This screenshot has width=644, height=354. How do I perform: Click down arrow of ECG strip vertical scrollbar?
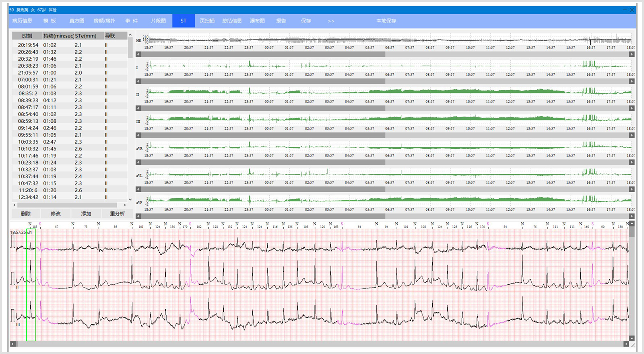pyautogui.click(x=632, y=338)
